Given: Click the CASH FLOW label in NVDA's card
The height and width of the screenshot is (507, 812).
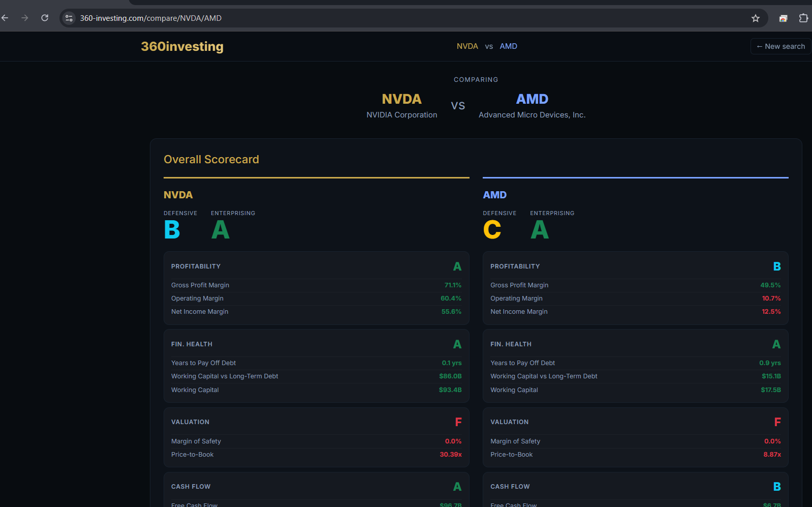Looking at the screenshot, I should click(x=191, y=487).
